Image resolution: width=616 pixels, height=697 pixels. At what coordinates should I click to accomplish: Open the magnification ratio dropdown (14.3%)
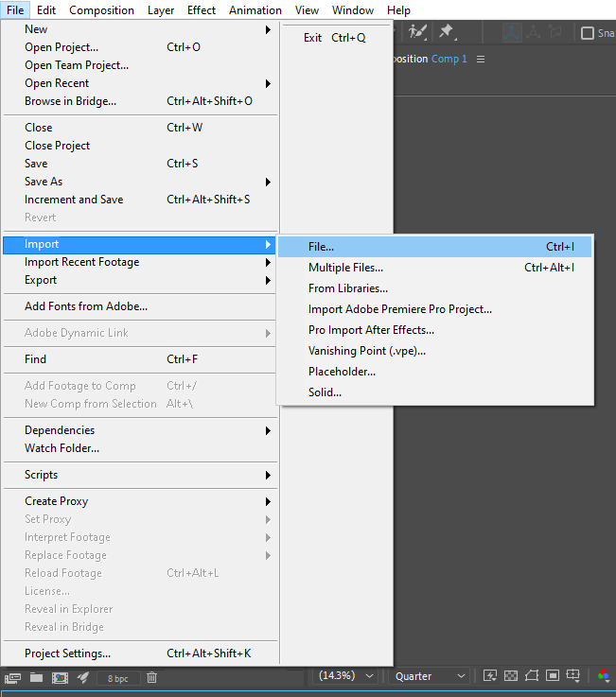[x=345, y=675]
